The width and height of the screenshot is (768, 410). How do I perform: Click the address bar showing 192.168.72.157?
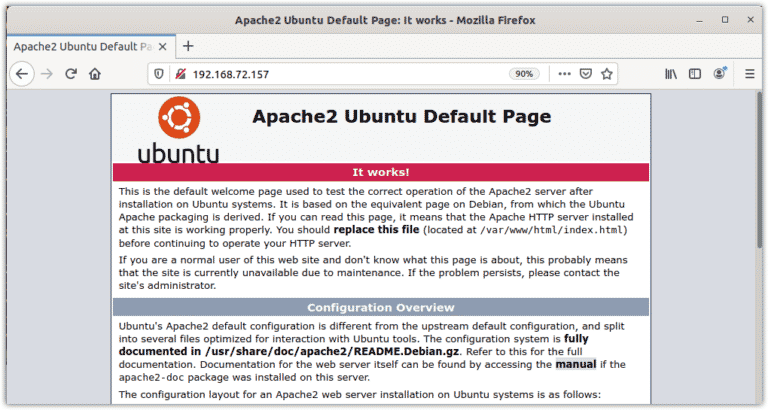coord(340,73)
